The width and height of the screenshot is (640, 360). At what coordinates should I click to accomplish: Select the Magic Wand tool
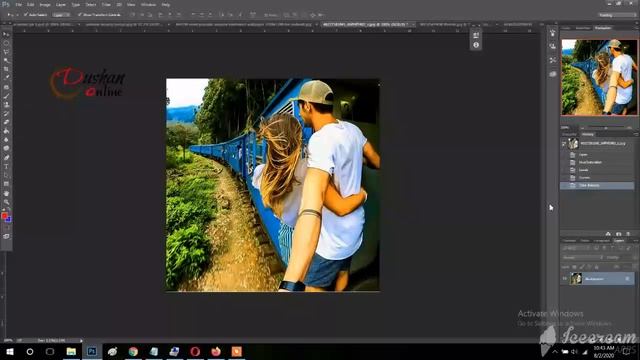click(6, 60)
